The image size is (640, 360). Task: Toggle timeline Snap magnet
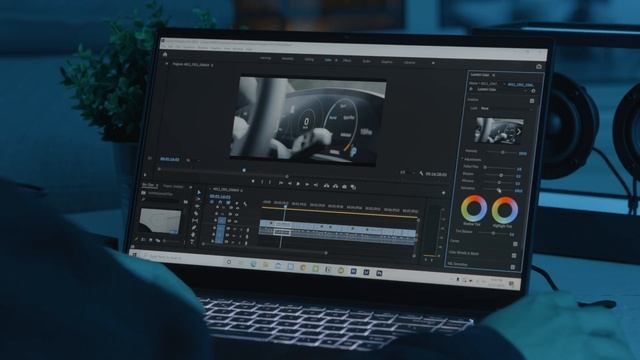click(220, 202)
